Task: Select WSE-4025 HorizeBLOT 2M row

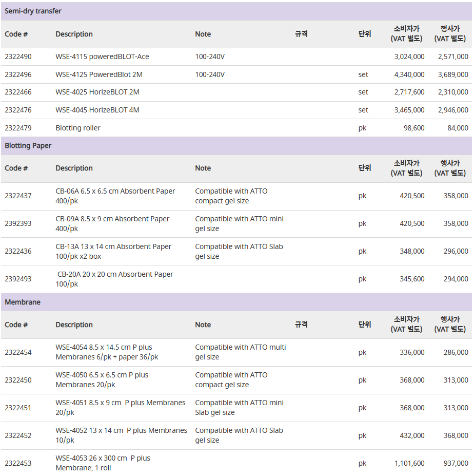Action: (x=236, y=92)
